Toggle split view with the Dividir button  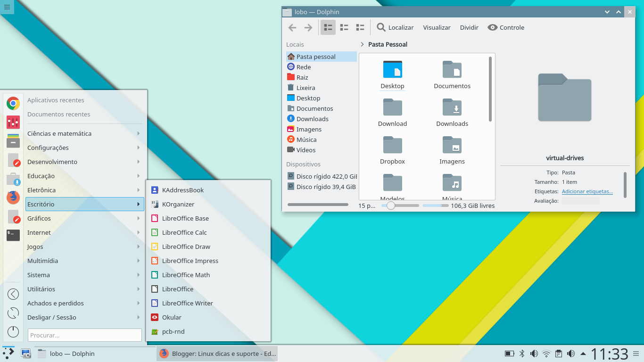[469, 27]
